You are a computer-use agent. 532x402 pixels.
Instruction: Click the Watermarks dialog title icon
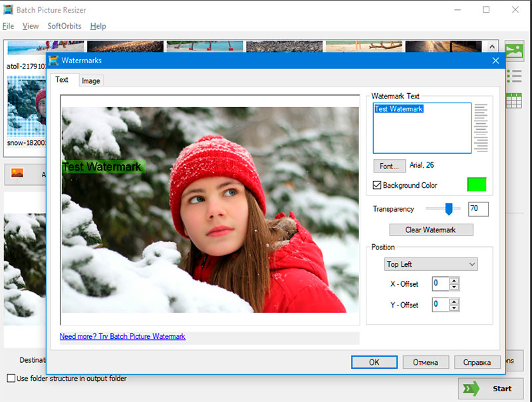(x=54, y=61)
